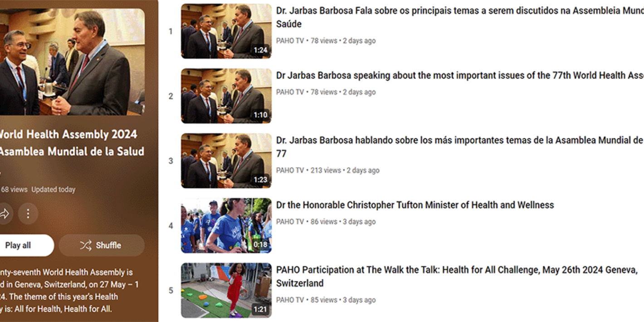
Task: Open the 0:18 Christopher Tufton thumbnail
Action: click(226, 226)
